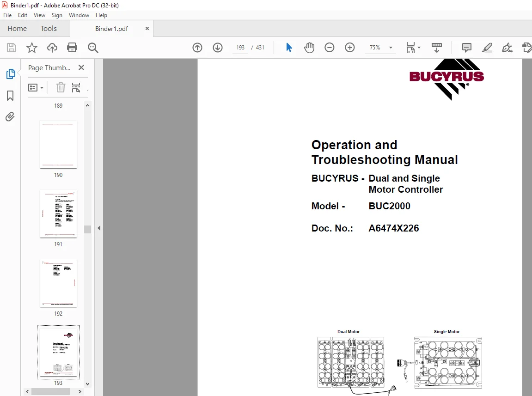The width and height of the screenshot is (532, 396).
Task: Zoom out with minus circle
Action: click(x=329, y=48)
